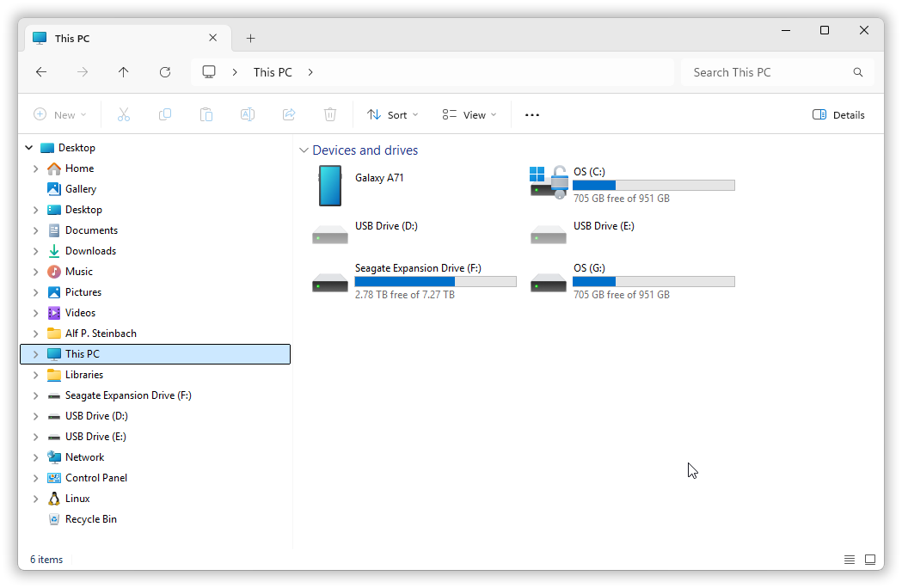Open the Galaxy A71 phone device
This screenshot has height=588, width=902.
(330, 186)
